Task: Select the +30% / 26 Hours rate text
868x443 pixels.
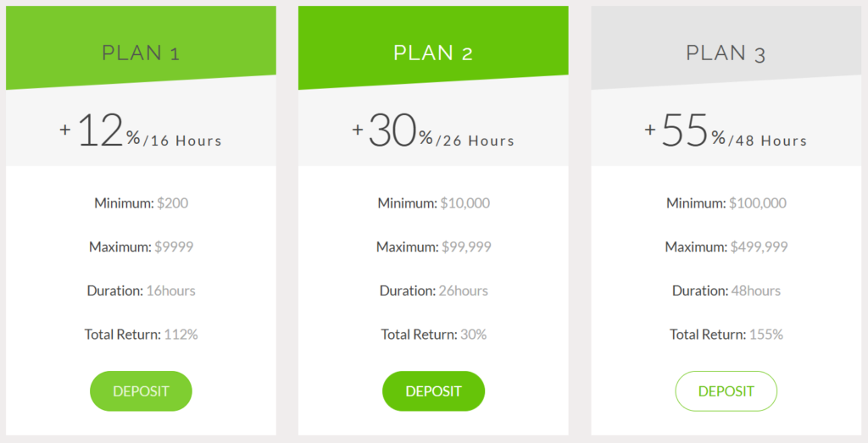Action: click(x=433, y=133)
